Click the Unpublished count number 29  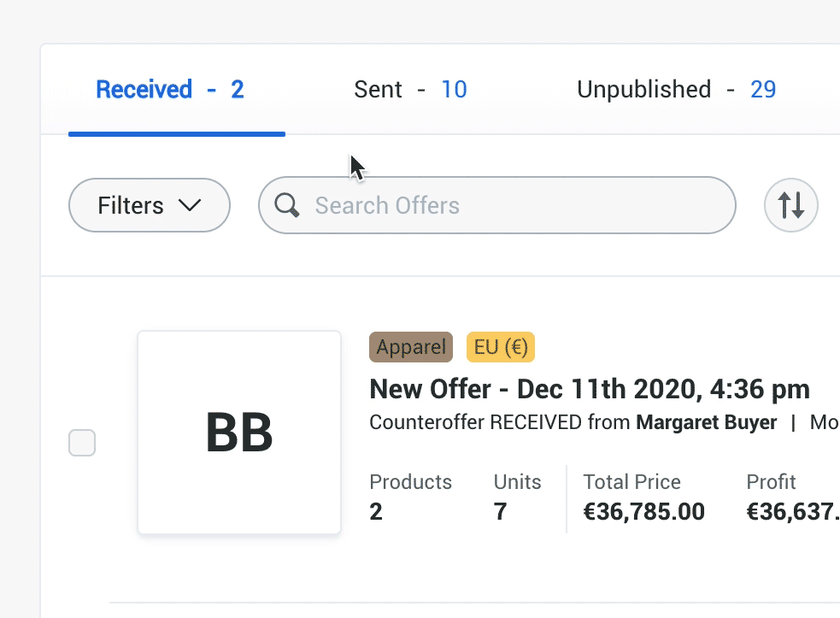coord(763,90)
